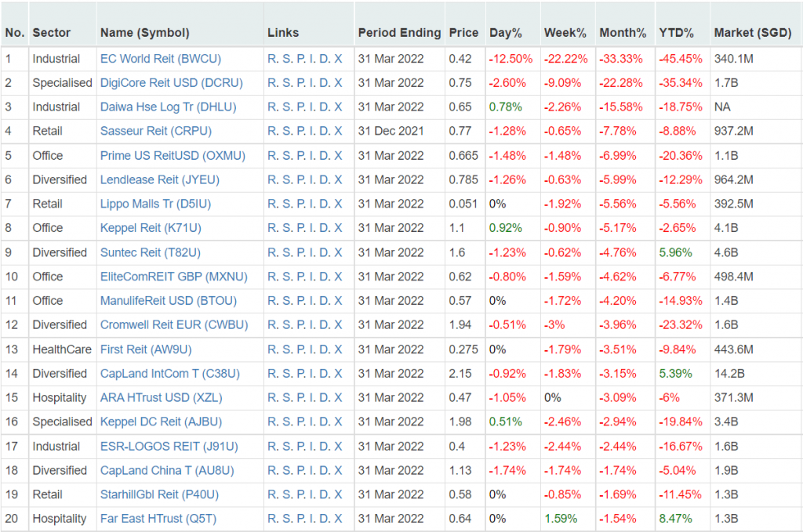This screenshot has height=532, width=803.
Task: Click the D link in Far East HTrust row
Action: tap(325, 518)
